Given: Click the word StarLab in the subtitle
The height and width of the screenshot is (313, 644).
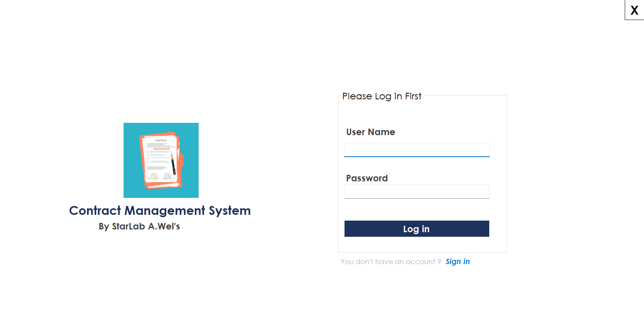Looking at the screenshot, I should click(x=128, y=226).
